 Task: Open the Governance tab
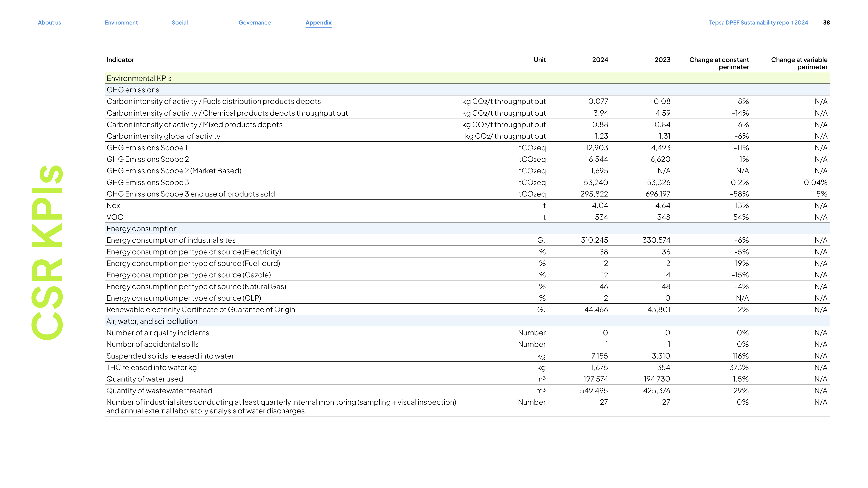(x=254, y=23)
